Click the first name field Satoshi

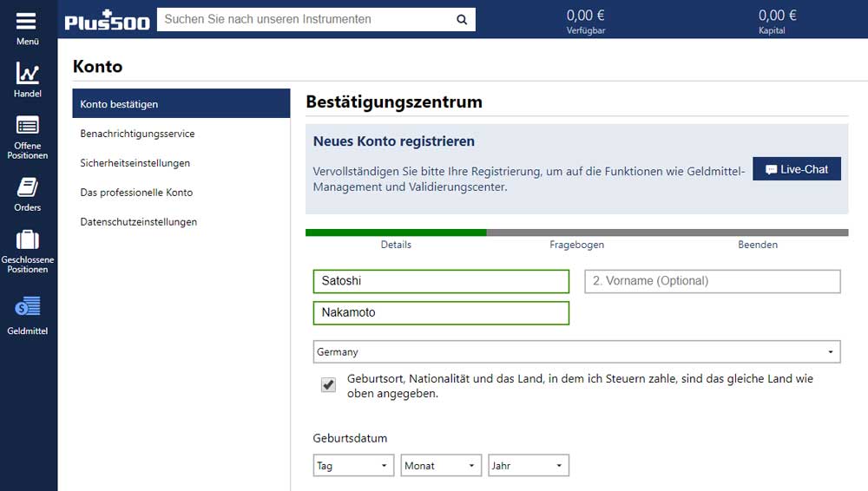[x=441, y=281]
